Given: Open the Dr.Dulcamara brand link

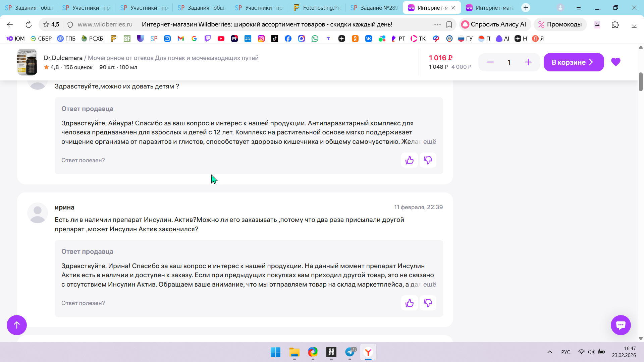Looking at the screenshot, I should pyautogui.click(x=63, y=58).
